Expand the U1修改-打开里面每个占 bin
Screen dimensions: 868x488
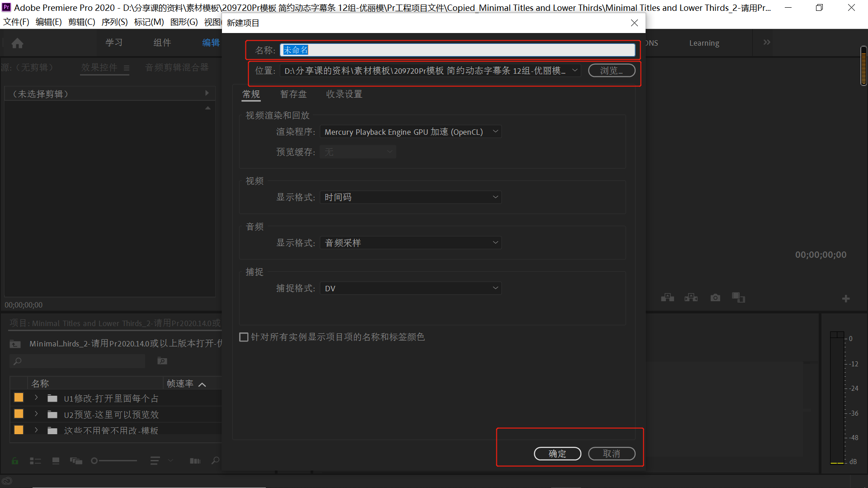tap(36, 398)
